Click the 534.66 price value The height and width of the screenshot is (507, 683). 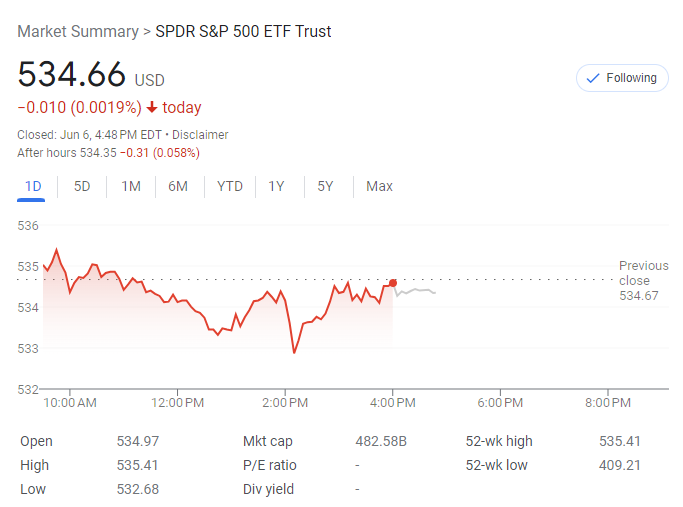pyautogui.click(x=72, y=75)
